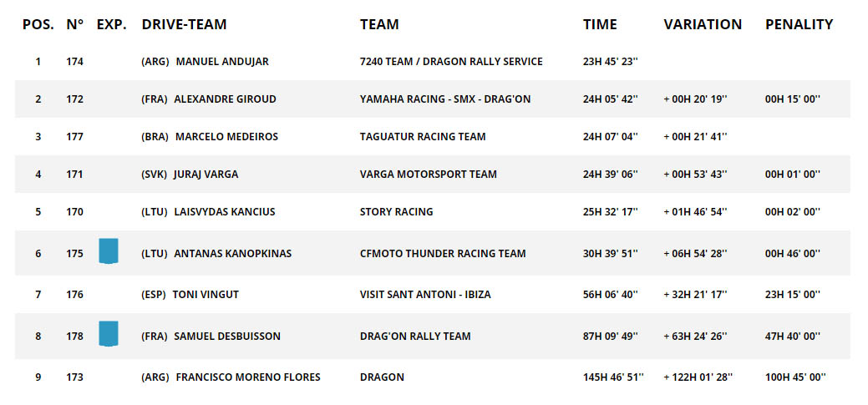Click the DRIVE-TEAM column header
The height and width of the screenshot is (405, 868).
click(x=184, y=24)
